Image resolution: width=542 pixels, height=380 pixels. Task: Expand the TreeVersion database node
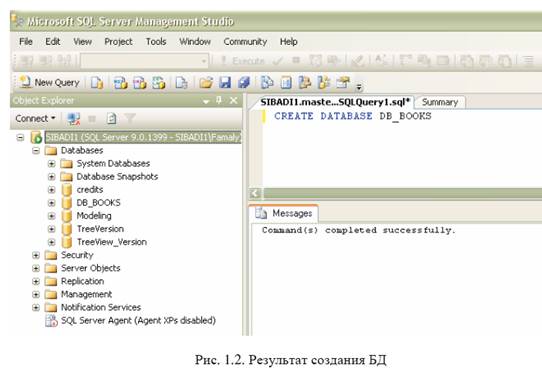(x=52, y=229)
